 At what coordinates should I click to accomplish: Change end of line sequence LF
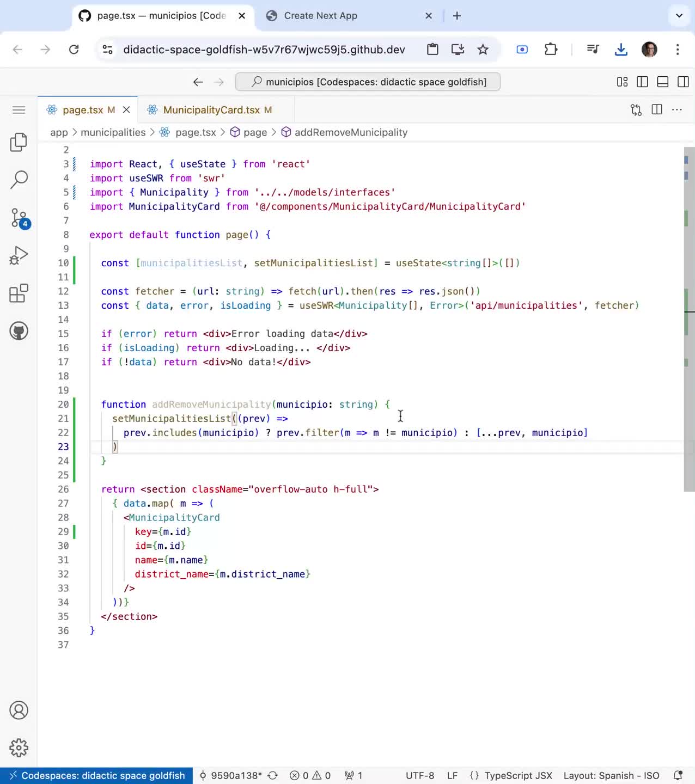tap(452, 775)
